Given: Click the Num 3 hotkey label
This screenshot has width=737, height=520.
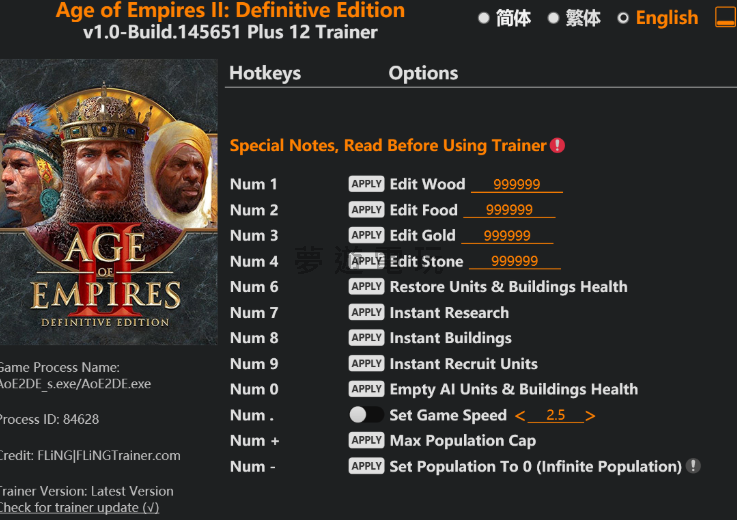Looking at the screenshot, I should coord(254,235).
